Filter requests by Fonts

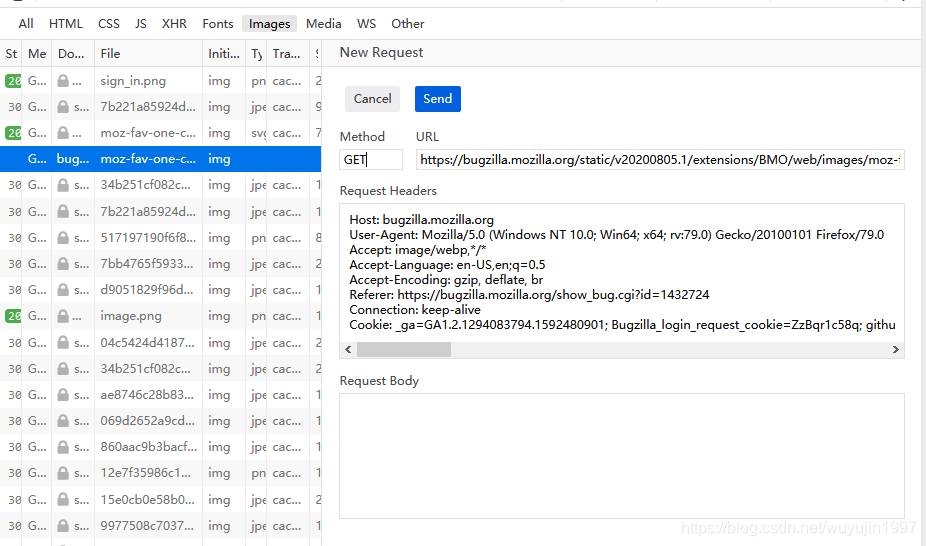pyautogui.click(x=218, y=24)
